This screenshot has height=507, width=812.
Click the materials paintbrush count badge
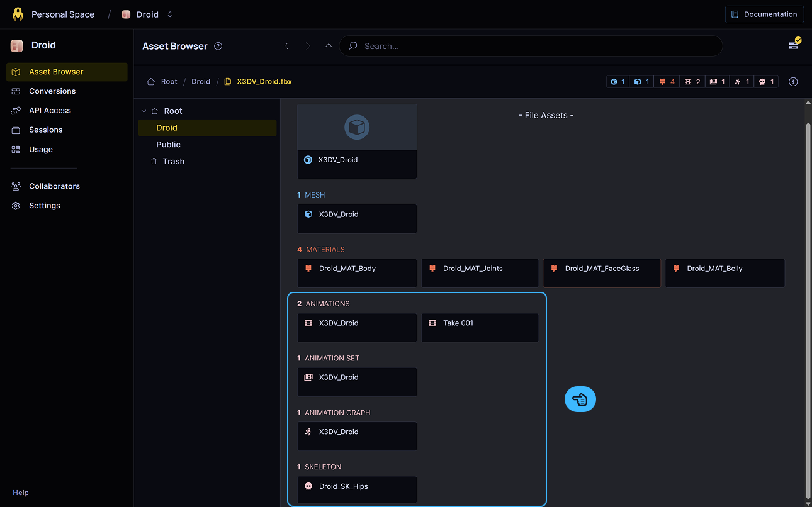[x=667, y=82]
